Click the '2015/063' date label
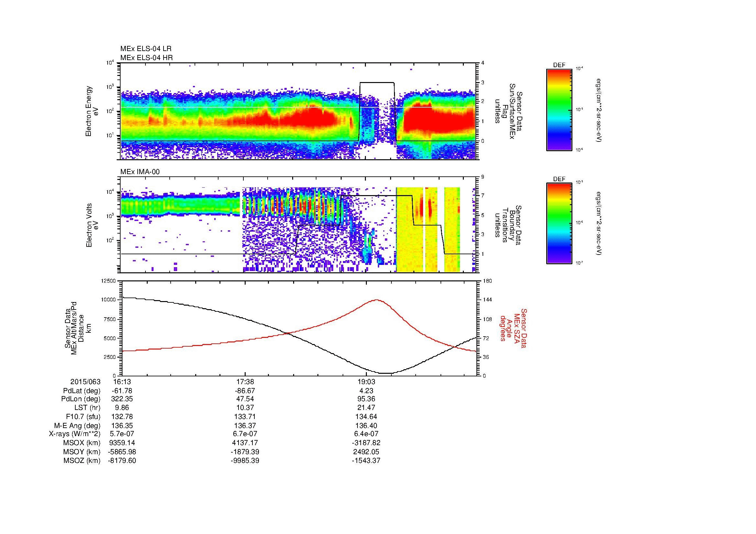Image resolution: width=756 pixels, height=534 pixels. pos(85,382)
